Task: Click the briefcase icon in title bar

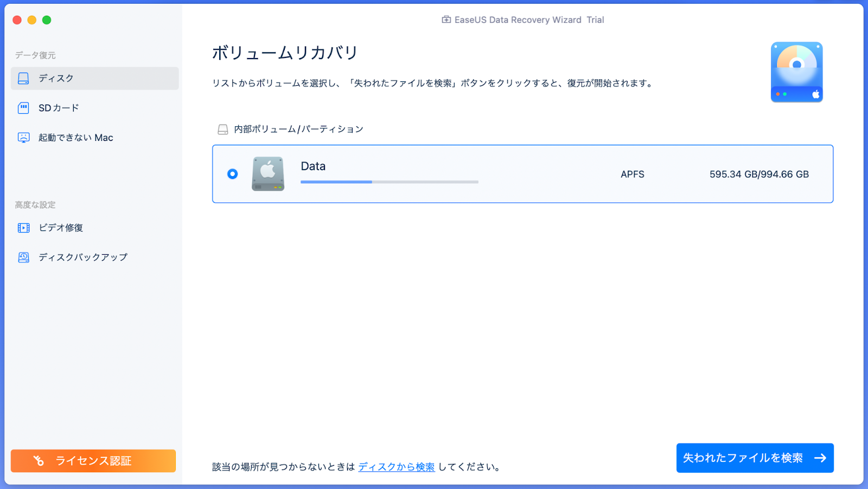Action: [x=446, y=20]
